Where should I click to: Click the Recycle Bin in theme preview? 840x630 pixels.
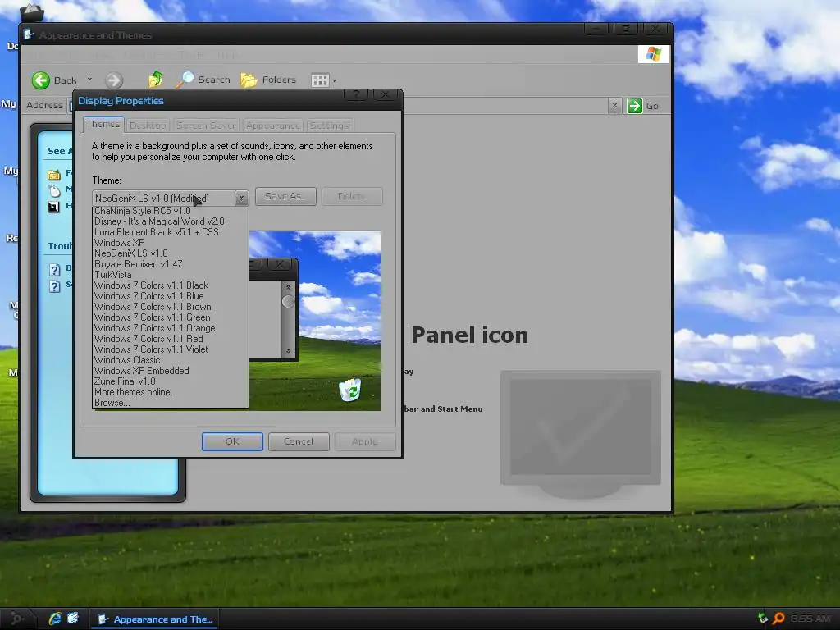coord(349,390)
